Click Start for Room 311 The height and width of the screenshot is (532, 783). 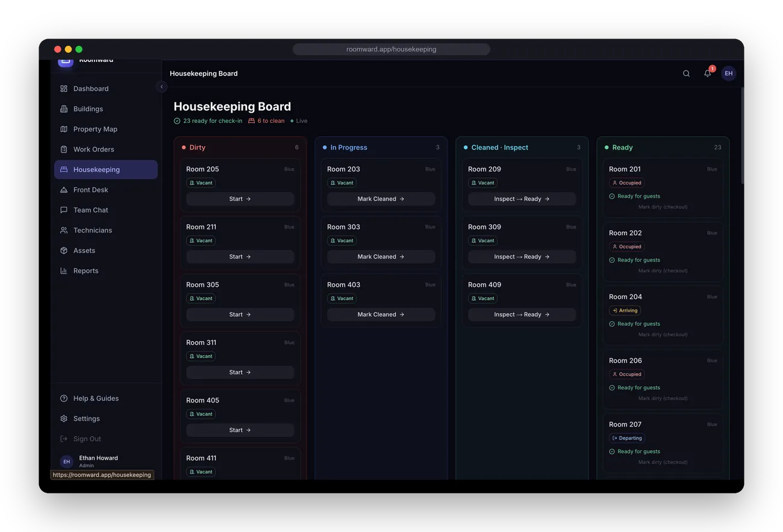240,372
